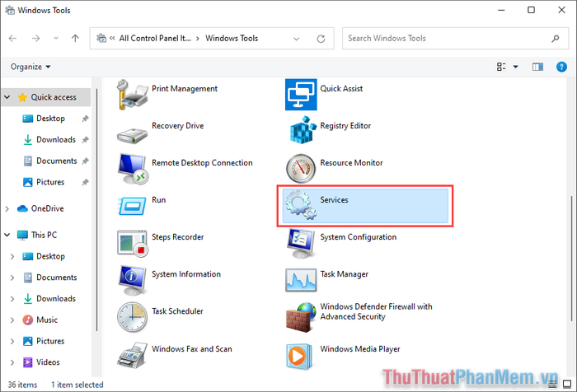The image size is (577, 392).
Task: Switch to details view in status bar
Action: tap(552, 385)
